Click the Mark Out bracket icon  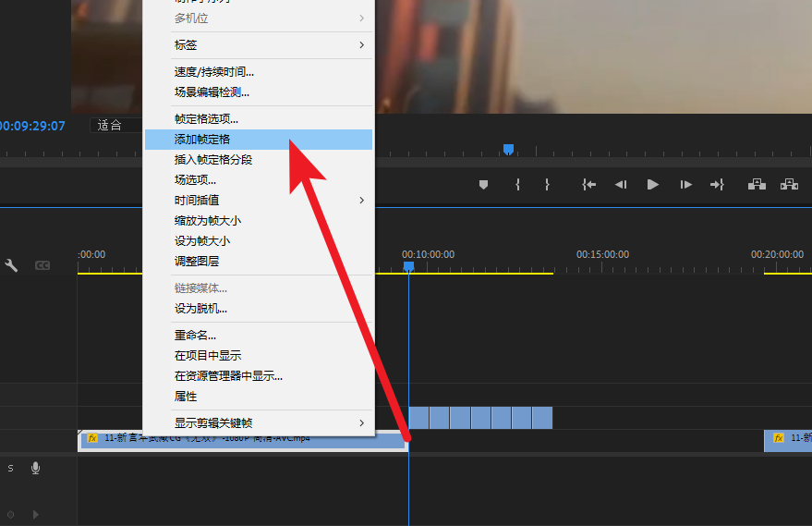click(547, 185)
